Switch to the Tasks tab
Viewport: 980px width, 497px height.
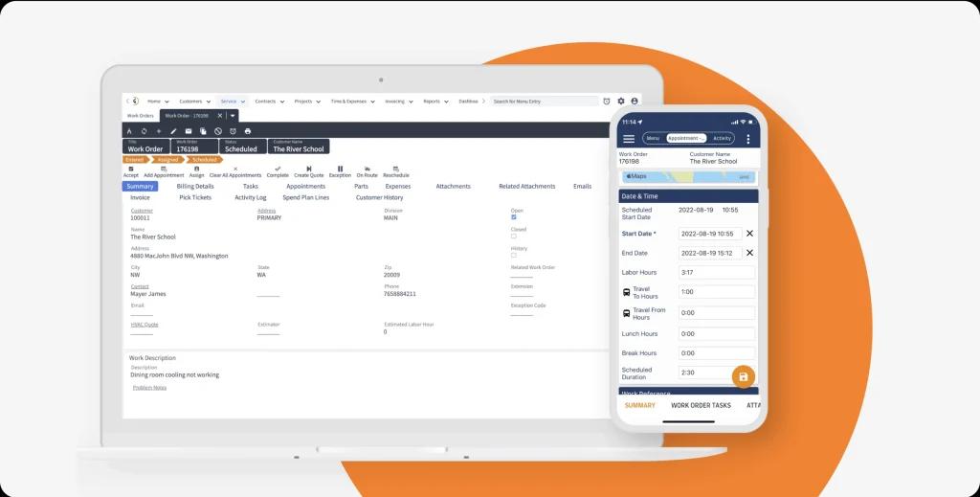[250, 187]
